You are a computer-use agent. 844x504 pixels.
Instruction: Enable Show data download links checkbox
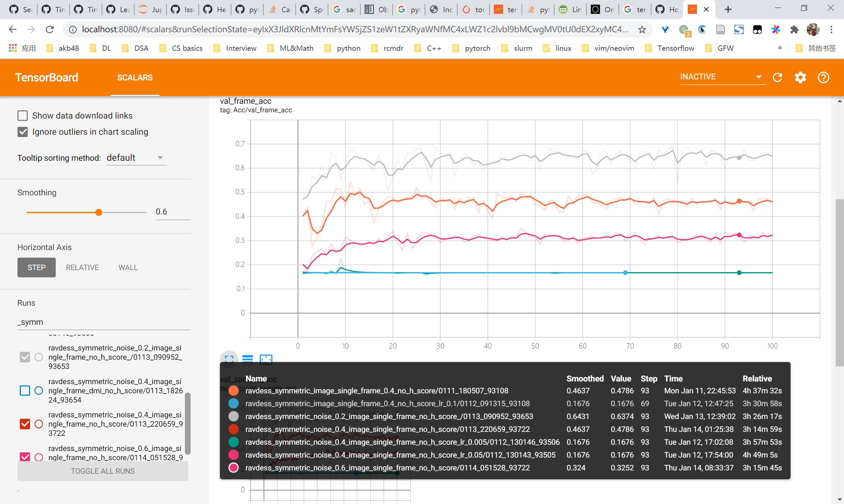[22, 116]
